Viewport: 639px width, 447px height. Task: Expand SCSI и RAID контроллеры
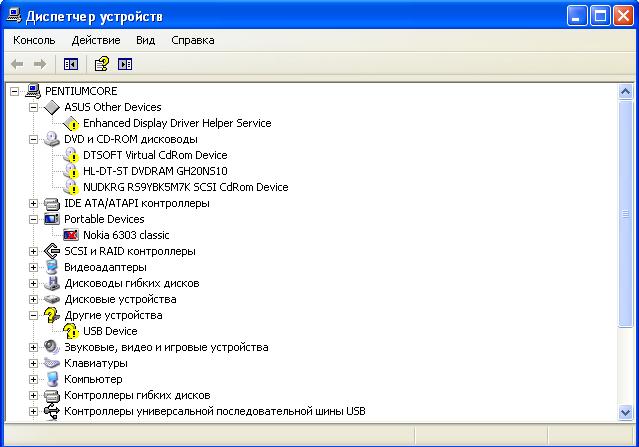point(33,251)
